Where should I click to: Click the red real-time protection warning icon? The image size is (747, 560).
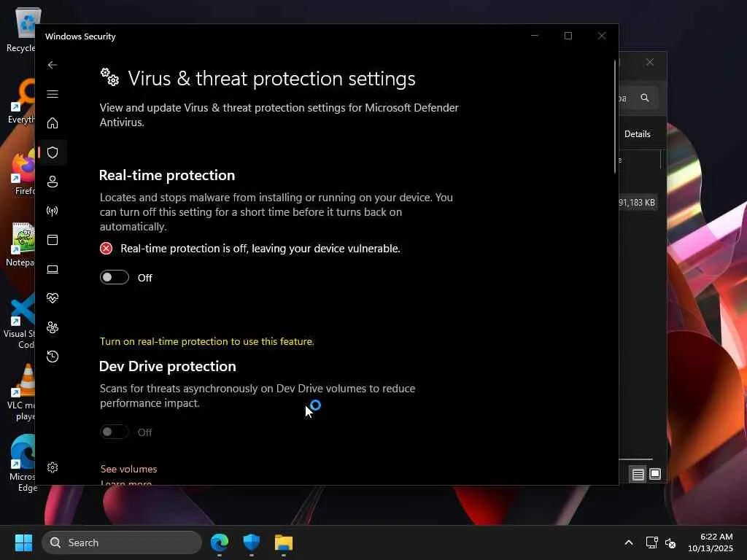[x=107, y=249]
